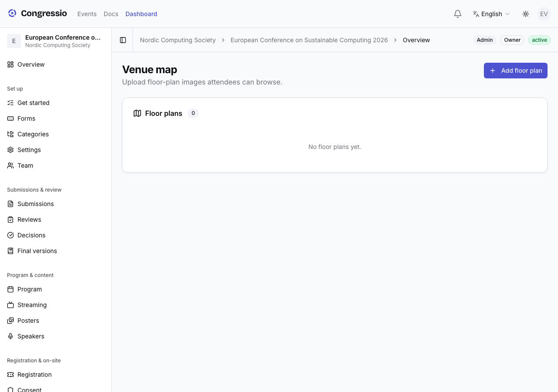
Task: Click the Overview icon in sidebar
Action: (x=10, y=64)
